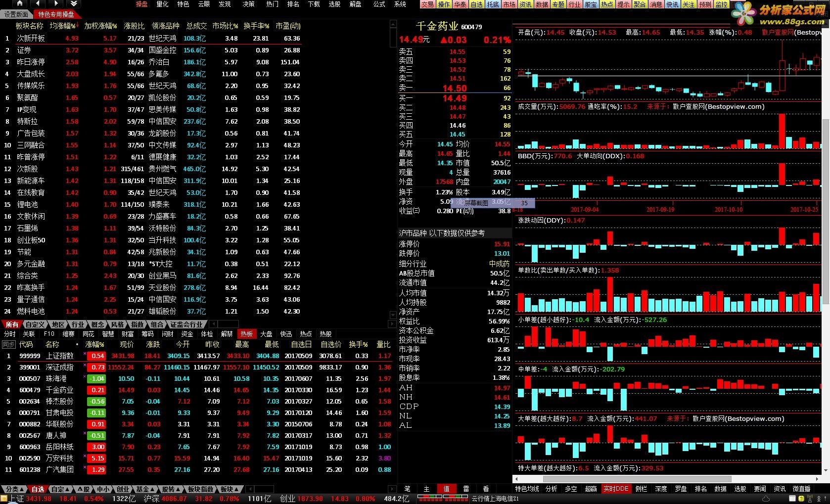Go back with the left arrow icon
Screen dimensions: 830x504
pyautogui.click(x=38, y=4)
